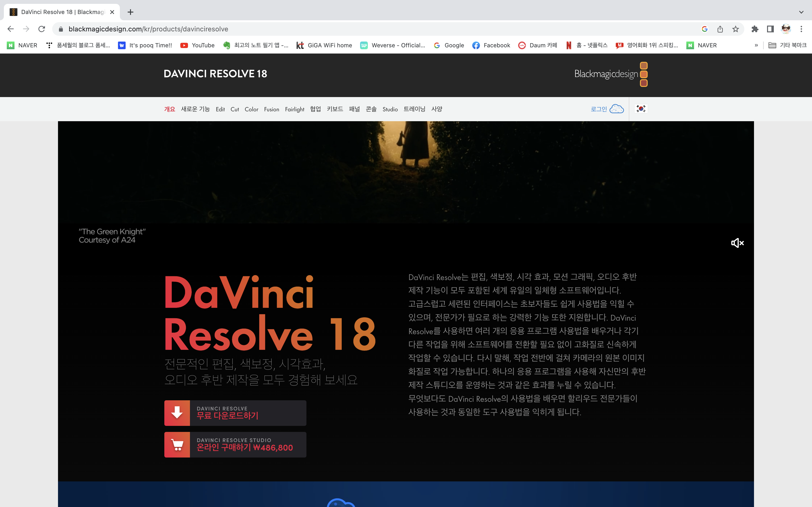Click the shopping cart icon

tap(177, 445)
